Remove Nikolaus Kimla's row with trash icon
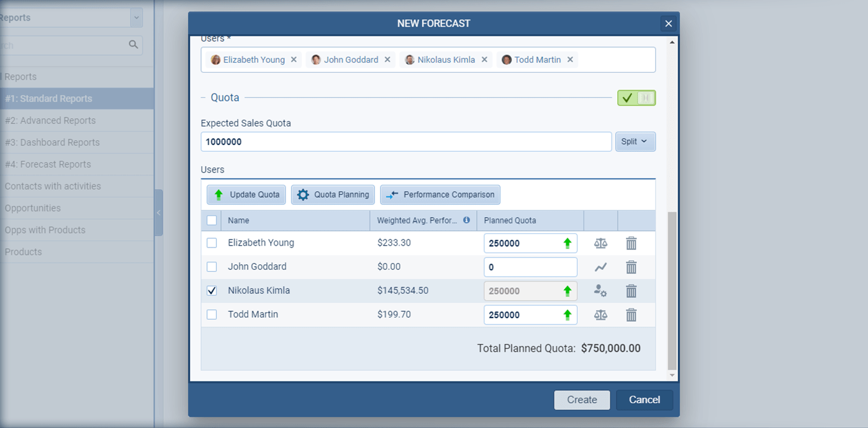Image resolution: width=868 pixels, height=428 pixels. pos(631,290)
